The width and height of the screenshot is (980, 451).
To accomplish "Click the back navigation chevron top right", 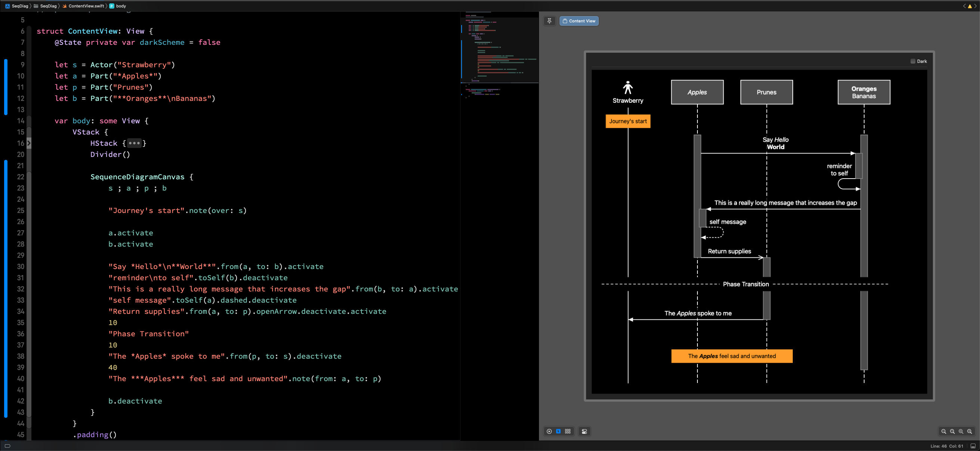I will [x=964, y=6].
